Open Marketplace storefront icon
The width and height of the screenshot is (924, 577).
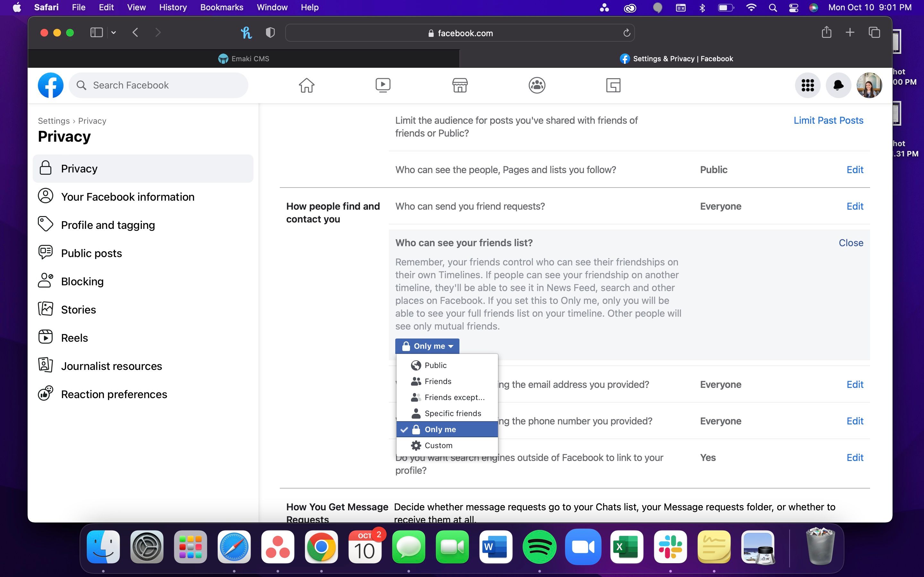click(460, 85)
